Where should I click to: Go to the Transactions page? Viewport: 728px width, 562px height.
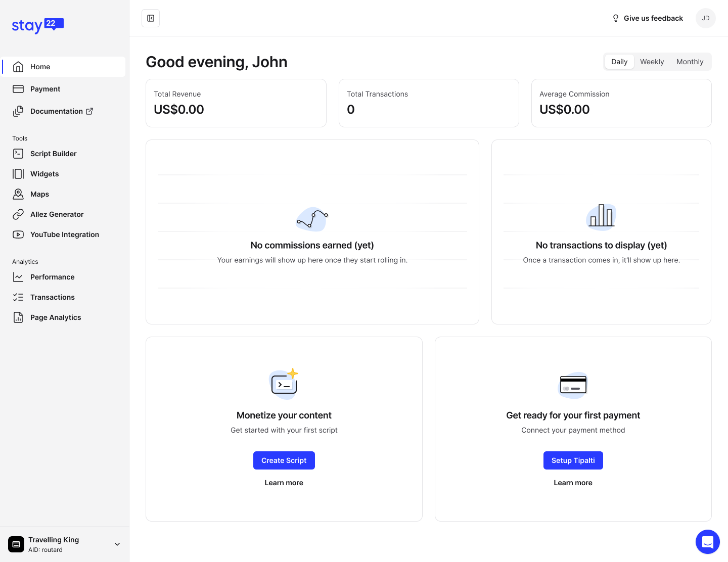[x=52, y=297]
